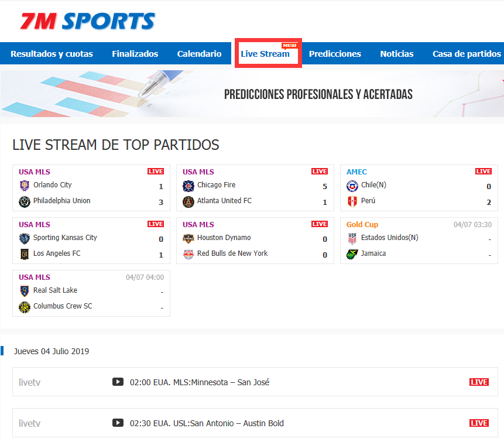Click the Estados Unidos team badge
This screenshot has width=504, height=442.
(x=352, y=238)
